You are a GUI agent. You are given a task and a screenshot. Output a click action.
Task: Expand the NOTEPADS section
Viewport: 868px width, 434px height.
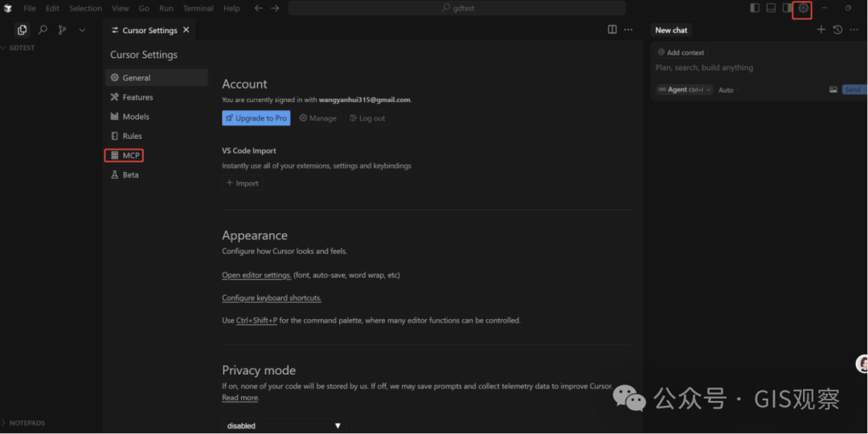pos(27,423)
